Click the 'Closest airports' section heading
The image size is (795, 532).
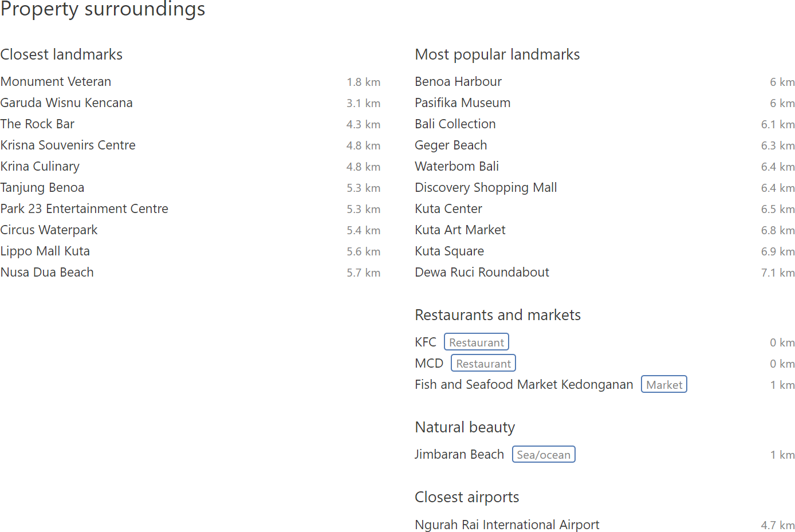coord(467,497)
